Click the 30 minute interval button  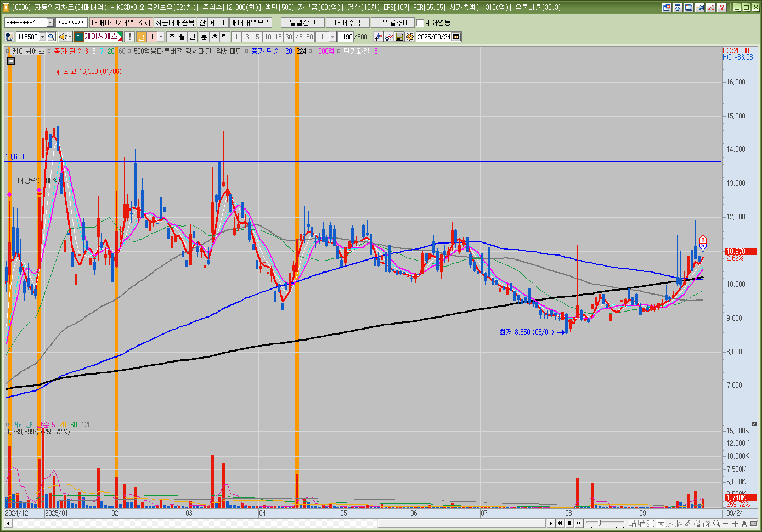(x=289, y=37)
